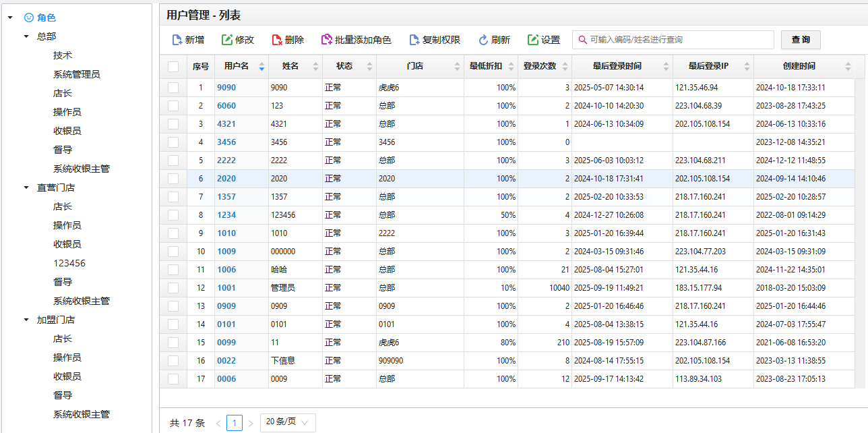Image resolution: width=868 pixels, height=433 pixels.
Task: Open the 20 条/页 page size dropdown
Action: (287, 422)
